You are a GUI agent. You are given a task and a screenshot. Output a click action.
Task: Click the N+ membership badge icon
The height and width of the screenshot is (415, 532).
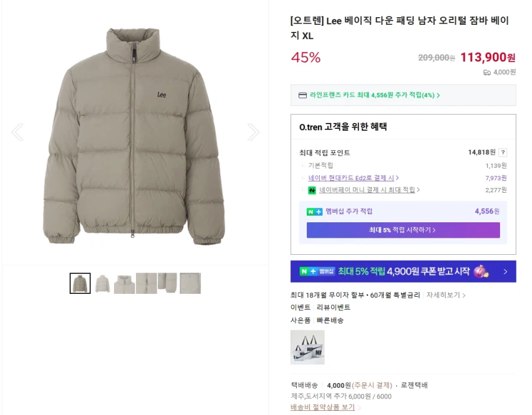(314, 211)
